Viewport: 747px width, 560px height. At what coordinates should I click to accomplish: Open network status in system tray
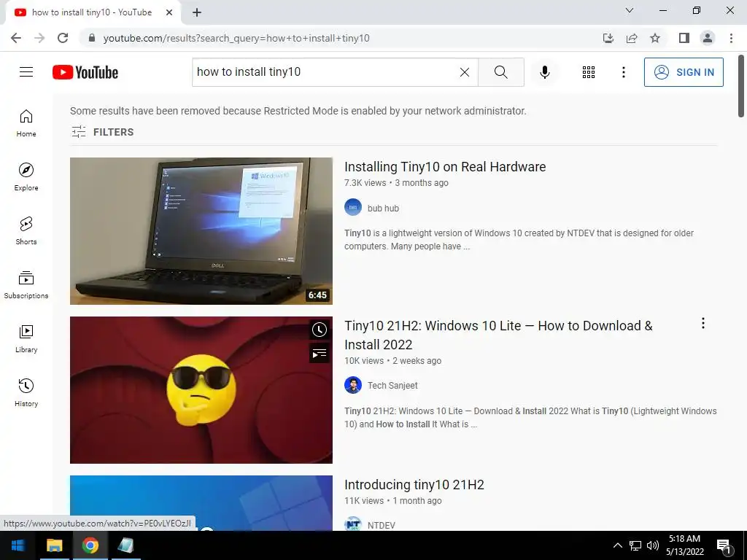pos(635,545)
